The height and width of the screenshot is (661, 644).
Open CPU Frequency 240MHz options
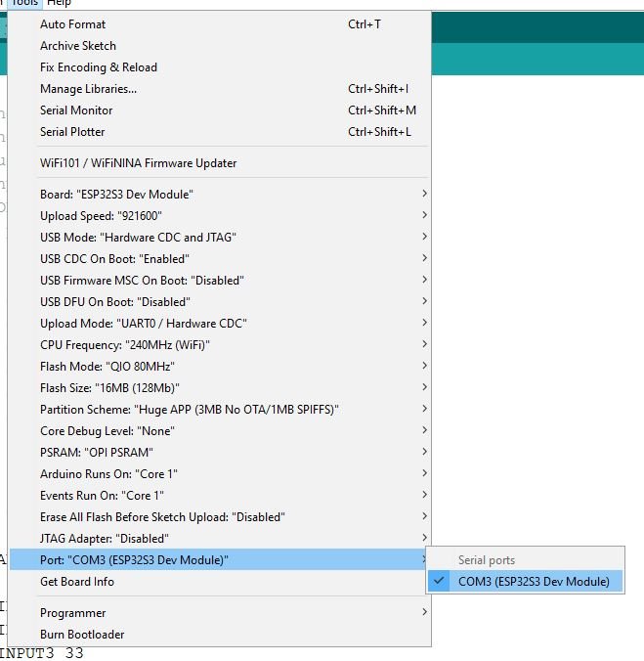[x=125, y=345]
